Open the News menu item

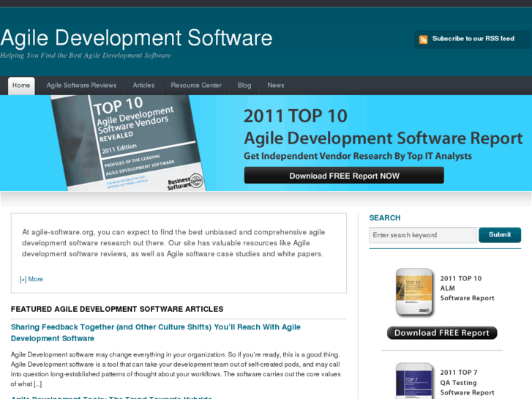coord(276,86)
